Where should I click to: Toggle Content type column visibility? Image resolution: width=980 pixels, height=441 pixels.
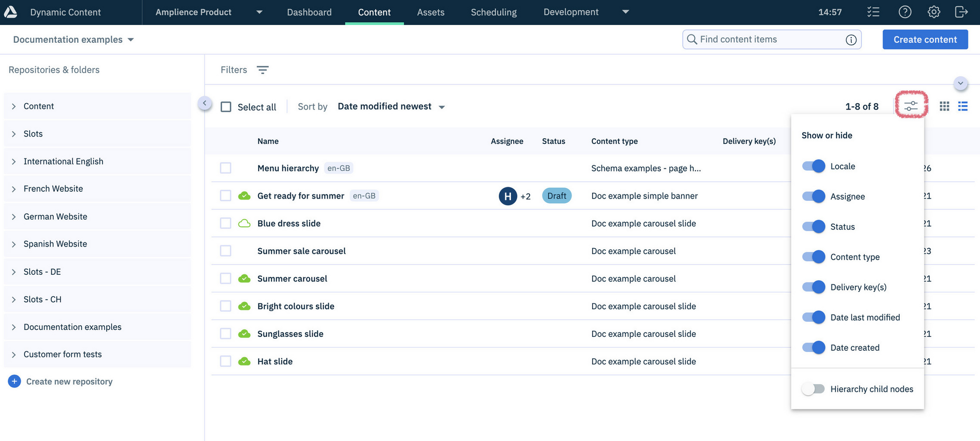click(813, 257)
